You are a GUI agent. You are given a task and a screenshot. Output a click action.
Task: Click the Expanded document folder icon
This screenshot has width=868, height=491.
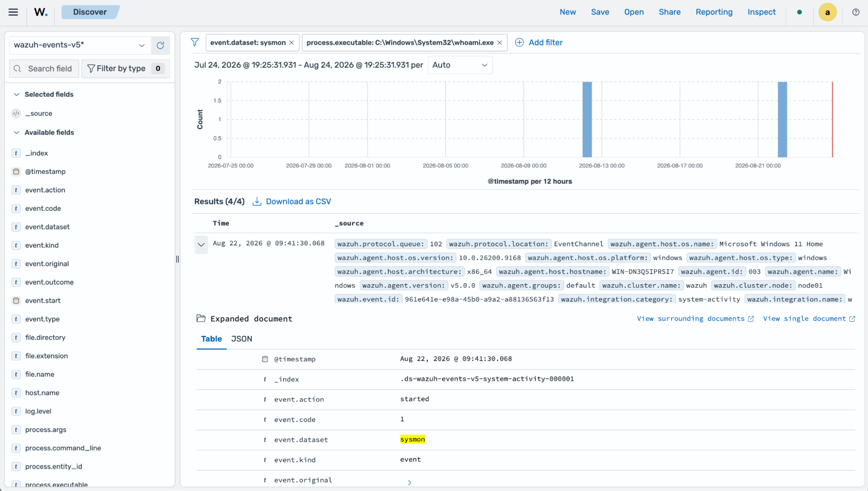pos(201,318)
